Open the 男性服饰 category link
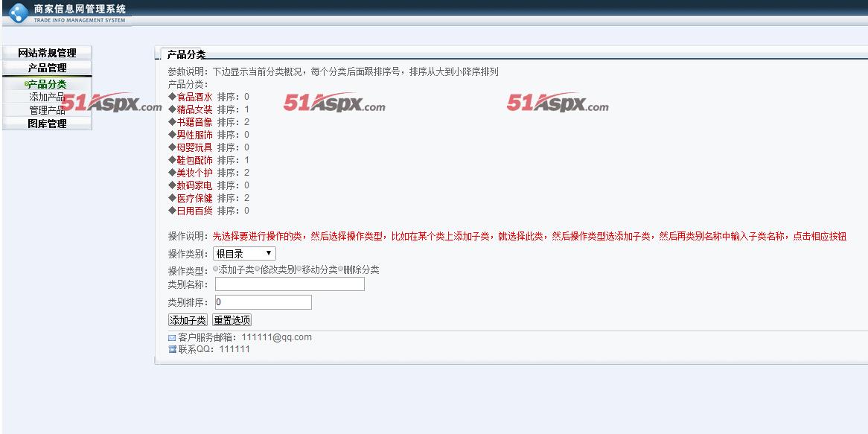The height and width of the screenshot is (434, 868). coord(194,135)
